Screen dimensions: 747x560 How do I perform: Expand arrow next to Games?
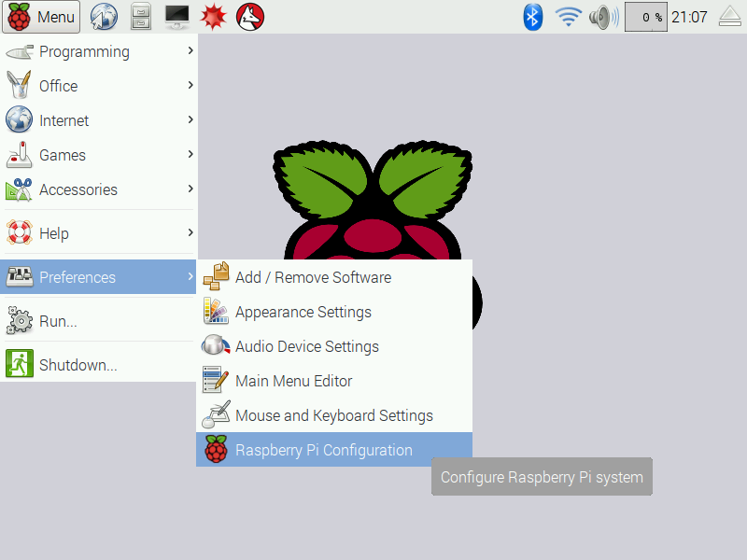coord(190,154)
